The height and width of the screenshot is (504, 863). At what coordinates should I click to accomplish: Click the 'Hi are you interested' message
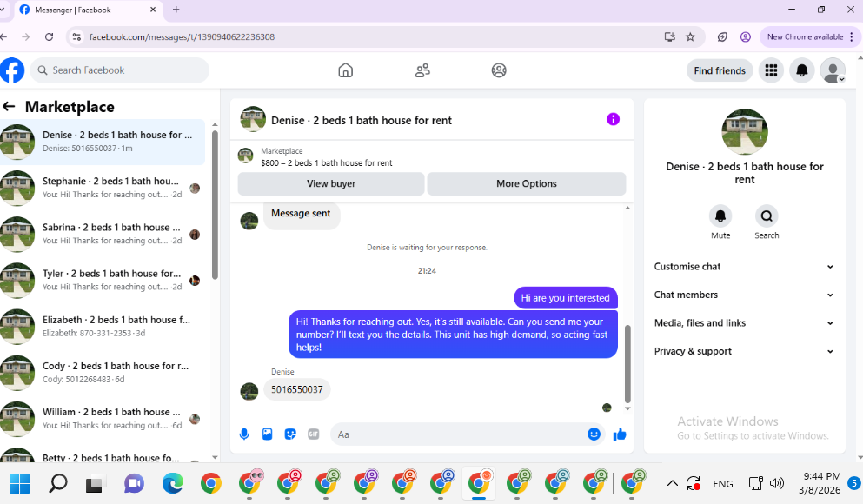565,298
